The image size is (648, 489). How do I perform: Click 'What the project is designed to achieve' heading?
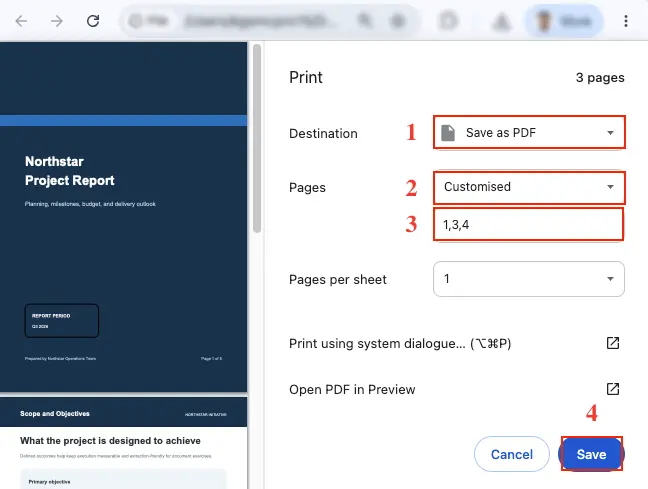[x=110, y=441]
